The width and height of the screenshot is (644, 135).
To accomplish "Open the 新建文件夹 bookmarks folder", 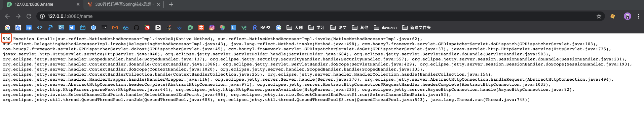I will tap(416, 28).
